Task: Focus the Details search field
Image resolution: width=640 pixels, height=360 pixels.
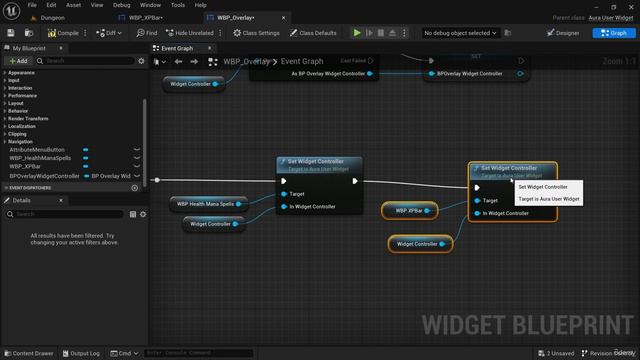Action: [x=64, y=214]
